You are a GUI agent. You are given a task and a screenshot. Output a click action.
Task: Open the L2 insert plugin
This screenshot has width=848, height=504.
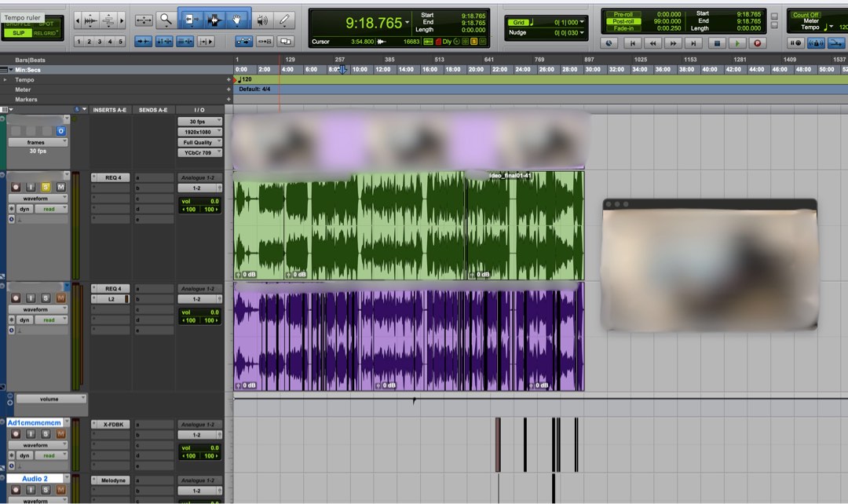click(111, 299)
